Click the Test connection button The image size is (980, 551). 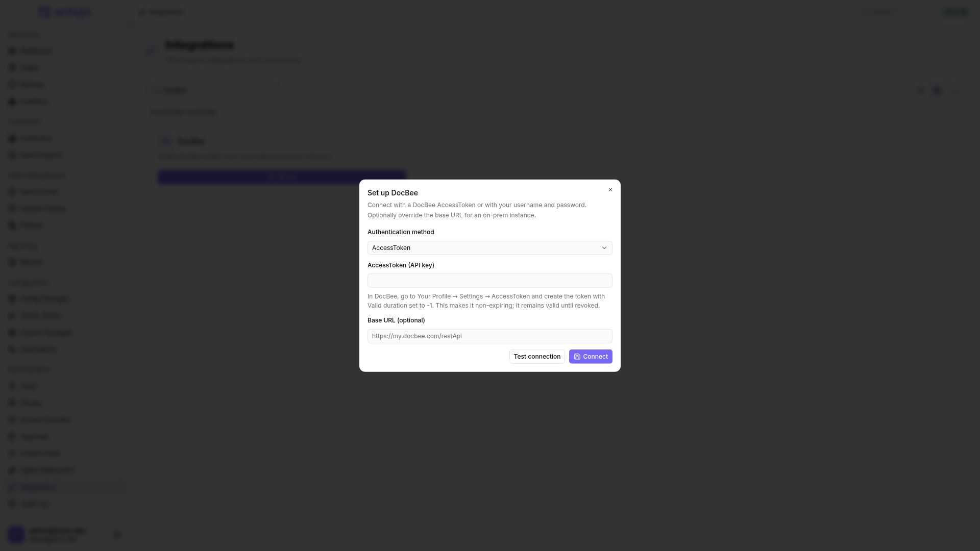tap(536, 357)
